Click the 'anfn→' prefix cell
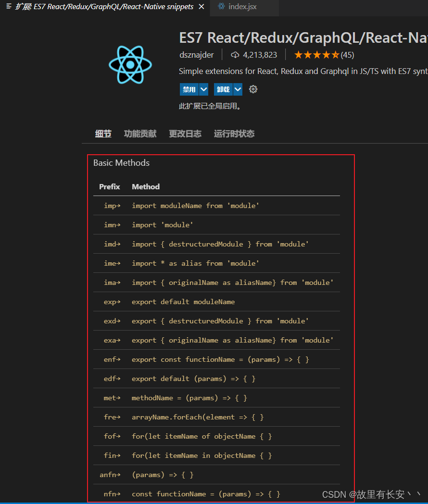Screen dimensions: 428x504 (x=110, y=475)
